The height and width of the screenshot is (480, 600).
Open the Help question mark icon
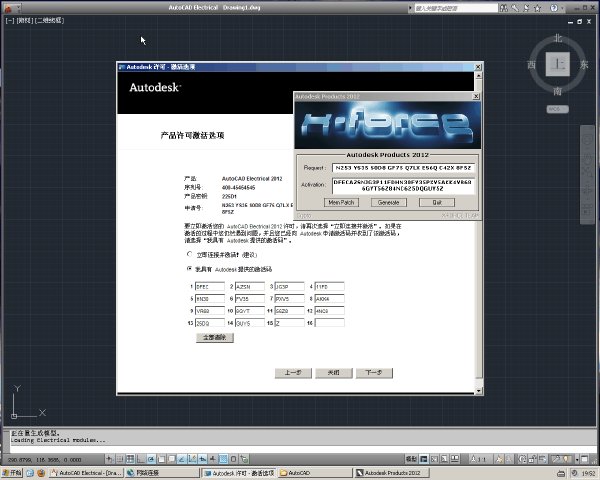coord(554,8)
